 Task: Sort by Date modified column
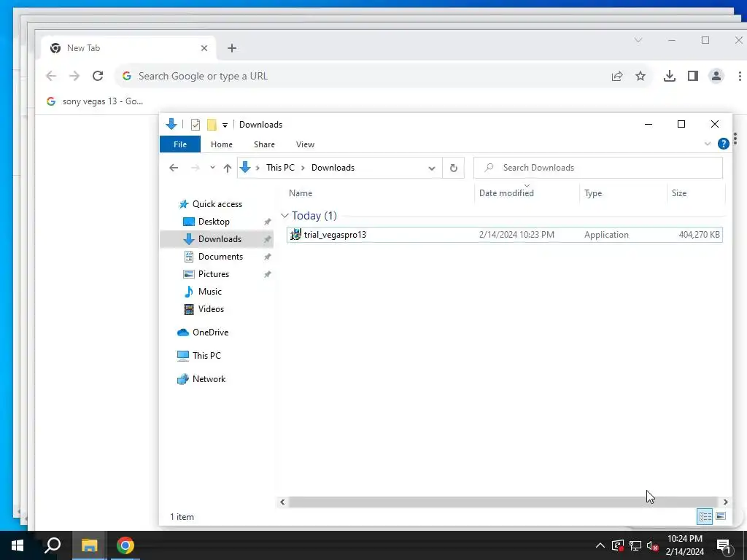pos(506,192)
